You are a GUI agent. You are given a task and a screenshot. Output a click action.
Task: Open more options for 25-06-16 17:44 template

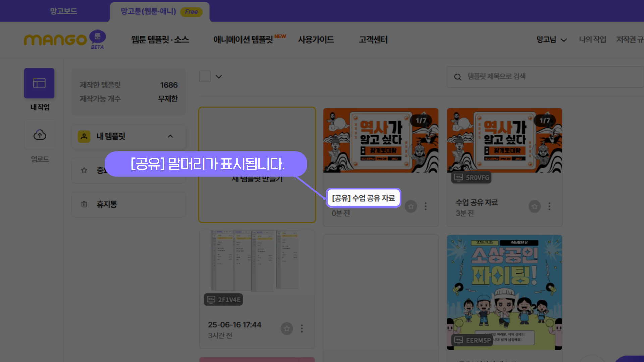pyautogui.click(x=302, y=329)
